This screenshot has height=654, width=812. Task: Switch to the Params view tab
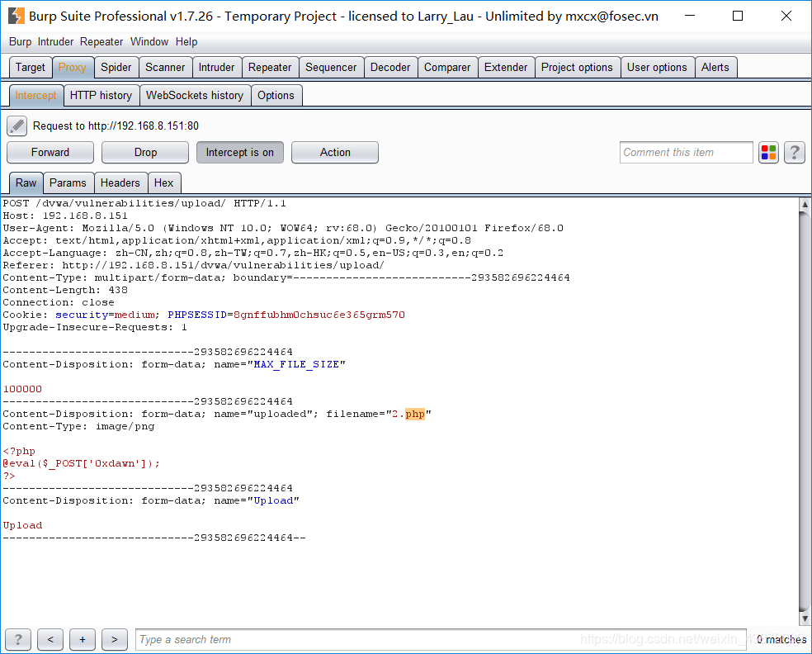tap(68, 183)
